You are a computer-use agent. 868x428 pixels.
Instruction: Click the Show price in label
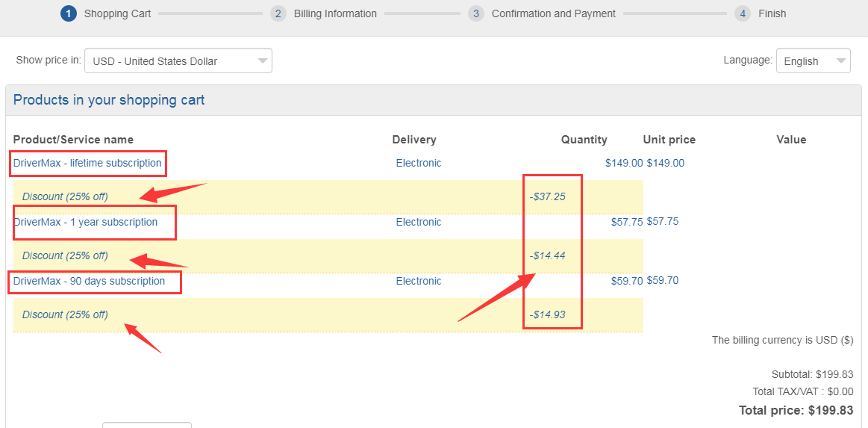coord(49,60)
